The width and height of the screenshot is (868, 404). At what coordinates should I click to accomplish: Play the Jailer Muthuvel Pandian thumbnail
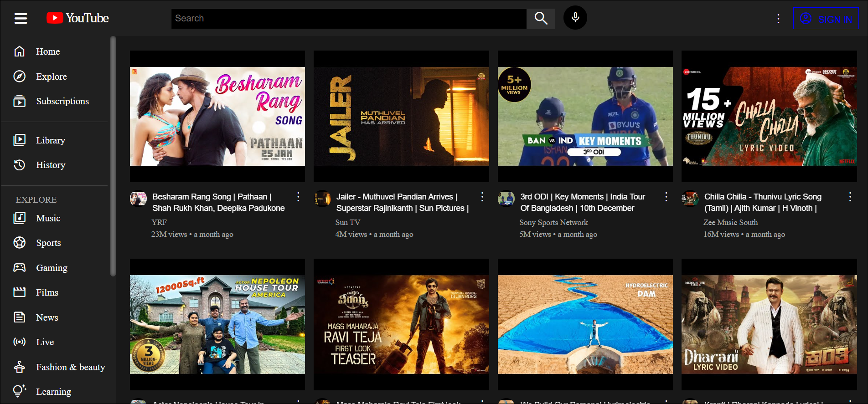(401, 116)
